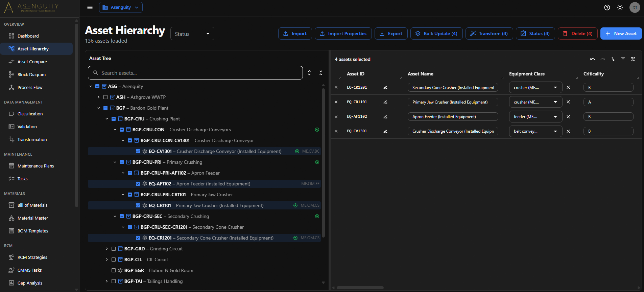The image size is (644, 292).
Task: Edit asset ID pencil for EQ-AF1102
Action: (385, 117)
